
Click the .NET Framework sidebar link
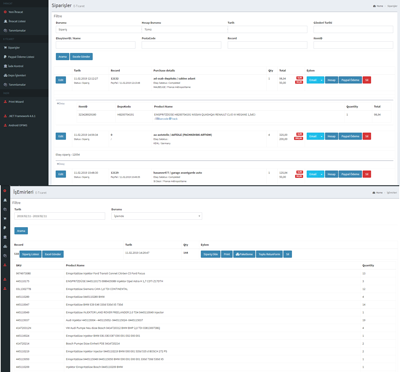pyautogui.click(x=21, y=116)
